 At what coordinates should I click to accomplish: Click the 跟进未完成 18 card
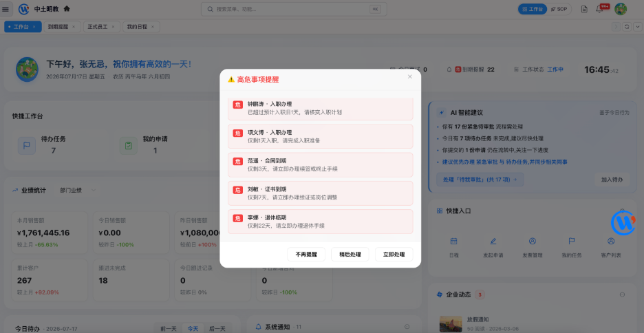point(131,281)
